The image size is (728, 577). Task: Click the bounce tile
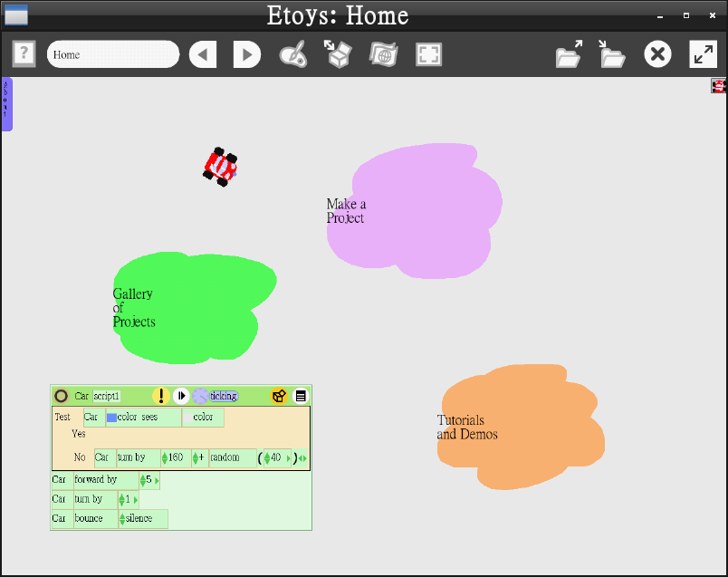96,519
